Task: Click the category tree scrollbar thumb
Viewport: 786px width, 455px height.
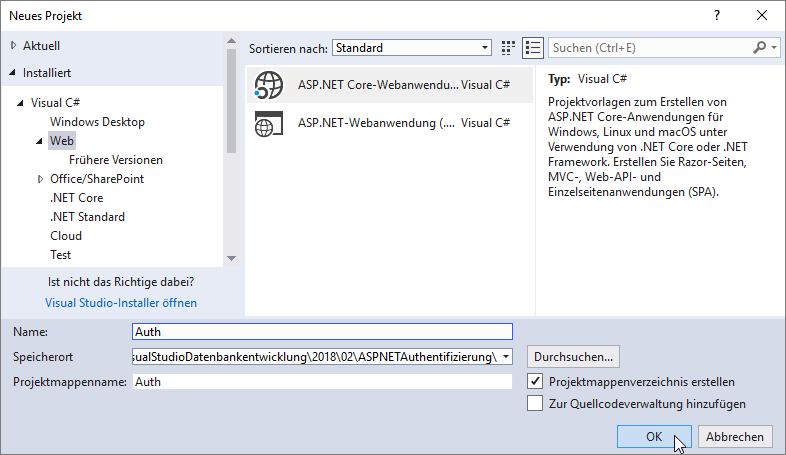Action: 231,100
